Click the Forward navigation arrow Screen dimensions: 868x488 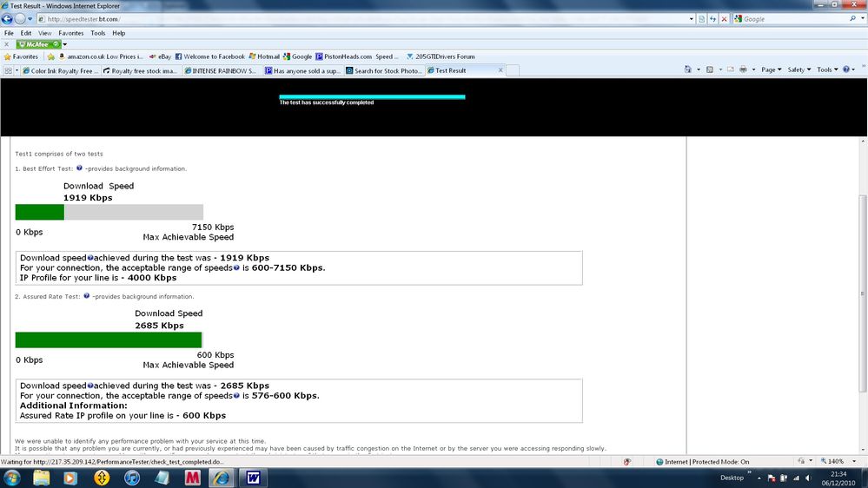point(20,19)
